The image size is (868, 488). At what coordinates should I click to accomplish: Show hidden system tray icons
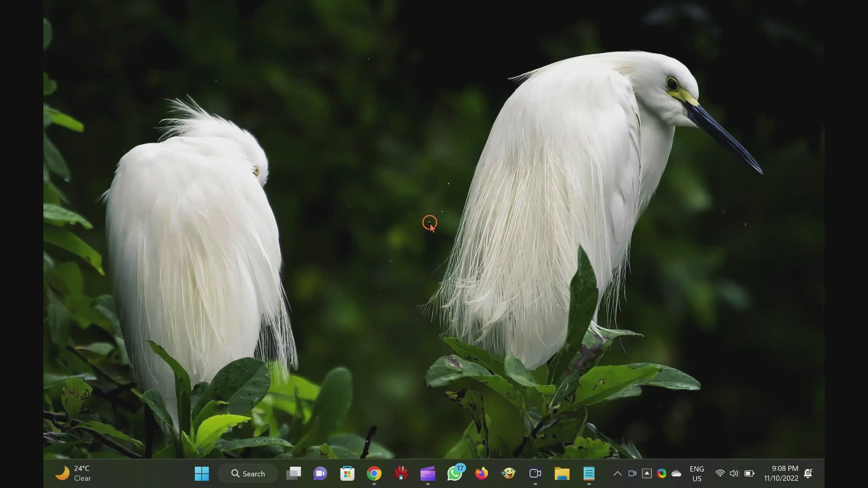point(617,474)
